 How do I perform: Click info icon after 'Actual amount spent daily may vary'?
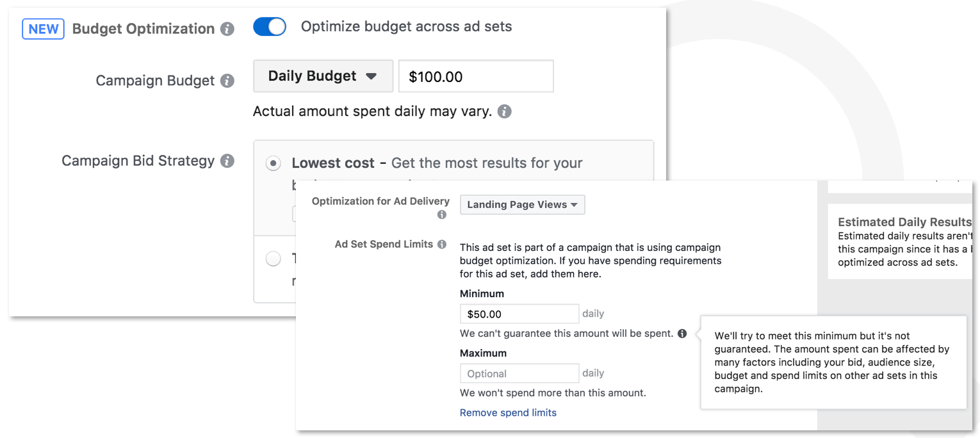click(505, 111)
